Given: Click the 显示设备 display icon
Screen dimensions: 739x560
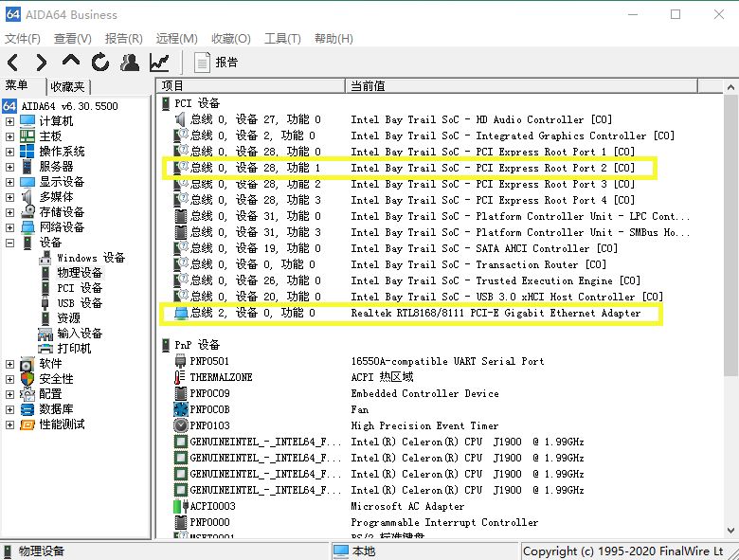Looking at the screenshot, I should tap(27, 182).
